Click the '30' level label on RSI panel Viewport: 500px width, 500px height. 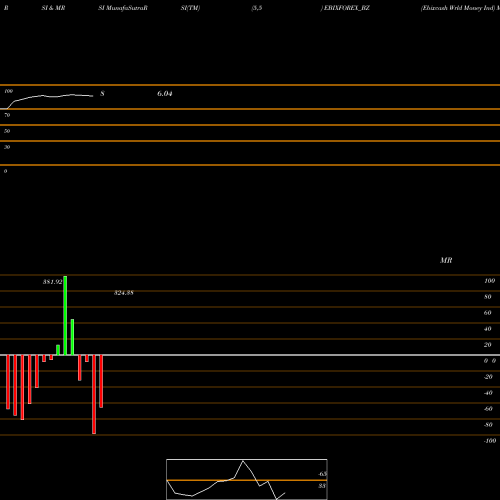point(7,147)
